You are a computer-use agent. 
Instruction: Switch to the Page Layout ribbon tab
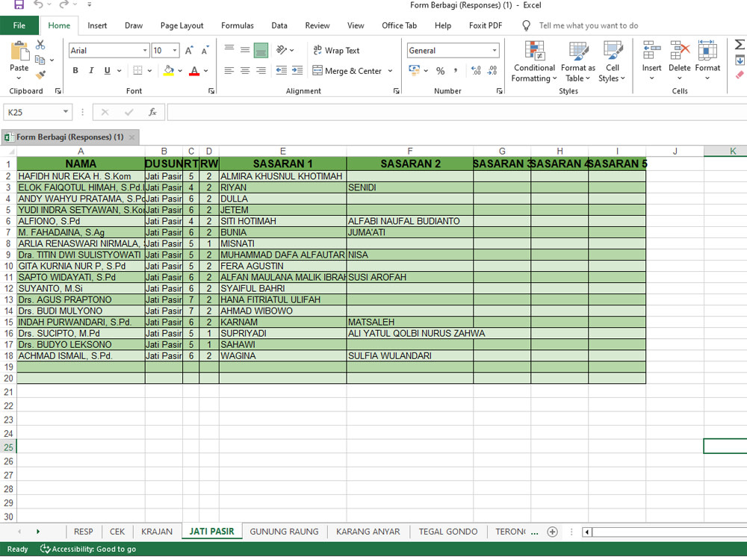(182, 25)
